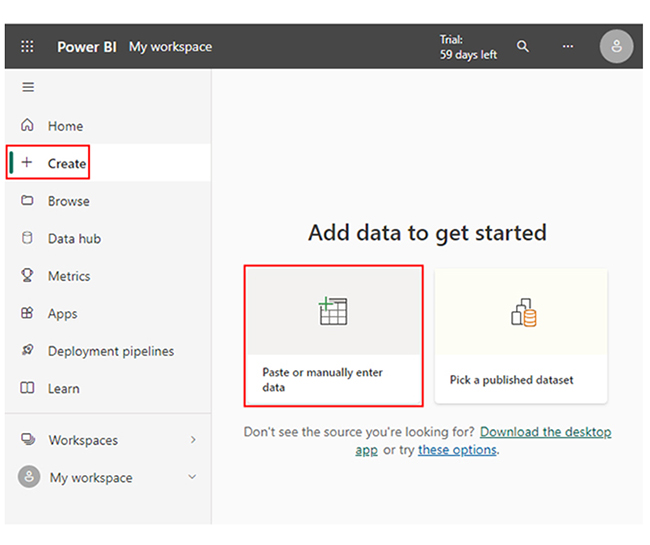The height and width of the screenshot is (545, 650).
Task: Collapse the navigation pane hamburger icon
Action: 28,87
